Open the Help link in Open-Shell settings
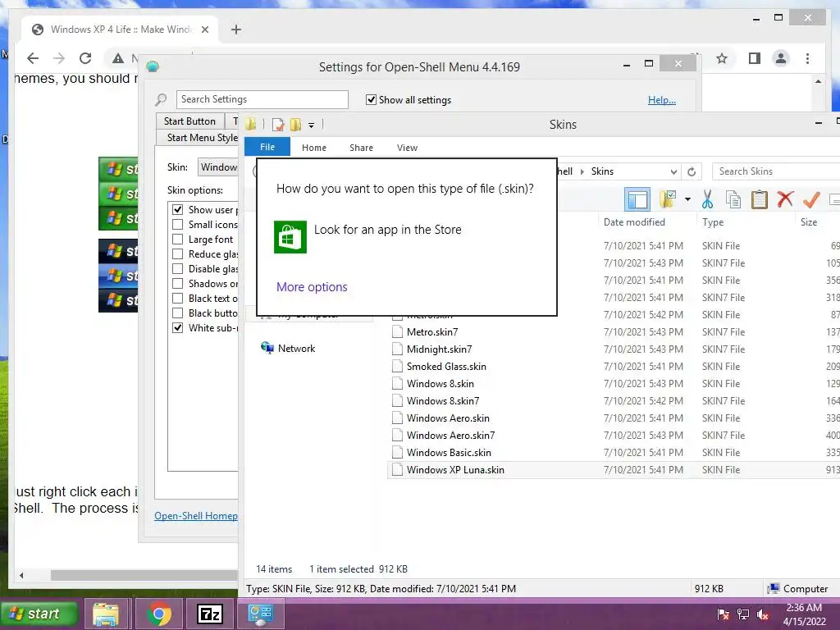 662,100
